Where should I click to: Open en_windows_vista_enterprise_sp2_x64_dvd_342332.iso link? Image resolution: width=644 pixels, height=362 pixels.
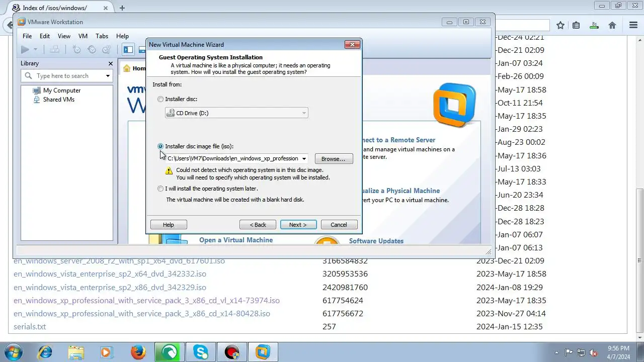(110, 274)
